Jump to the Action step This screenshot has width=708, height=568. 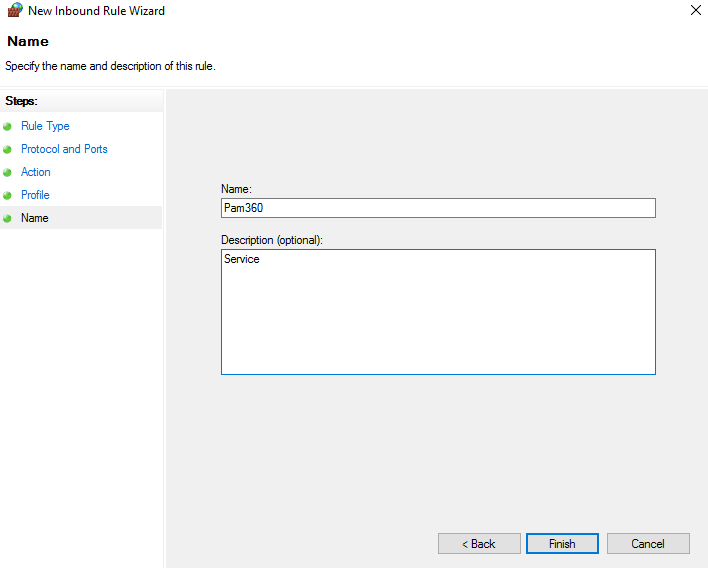(36, 172)
